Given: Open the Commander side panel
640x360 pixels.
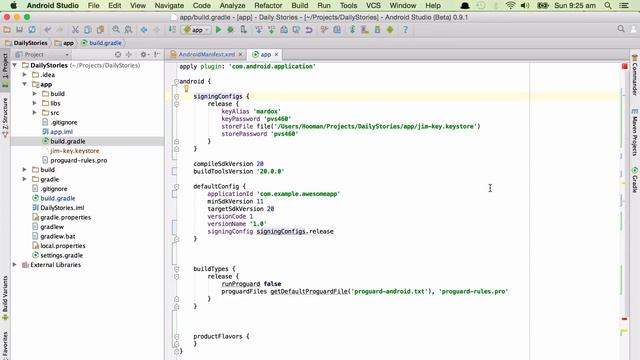Looking at the screenshot, I should point(635,75).
